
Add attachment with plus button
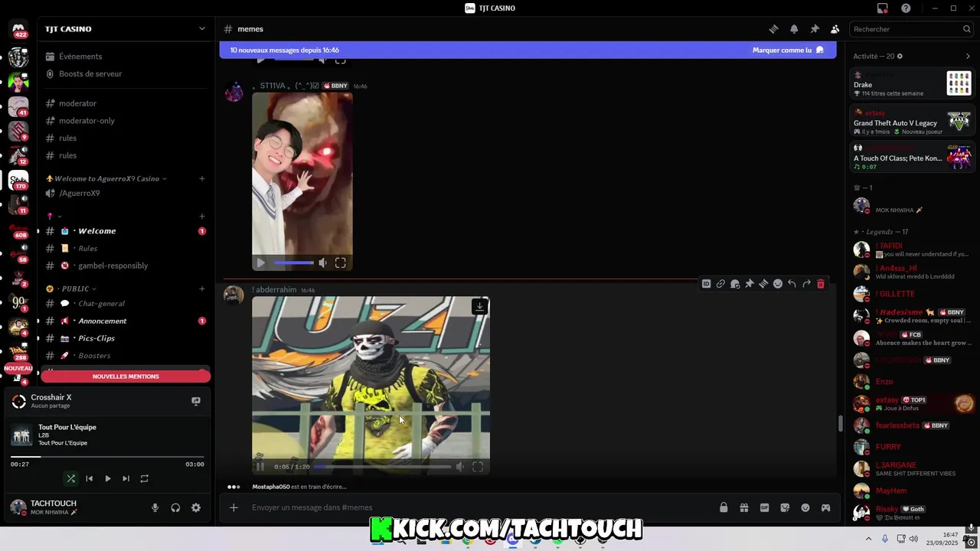coord(234,507)
